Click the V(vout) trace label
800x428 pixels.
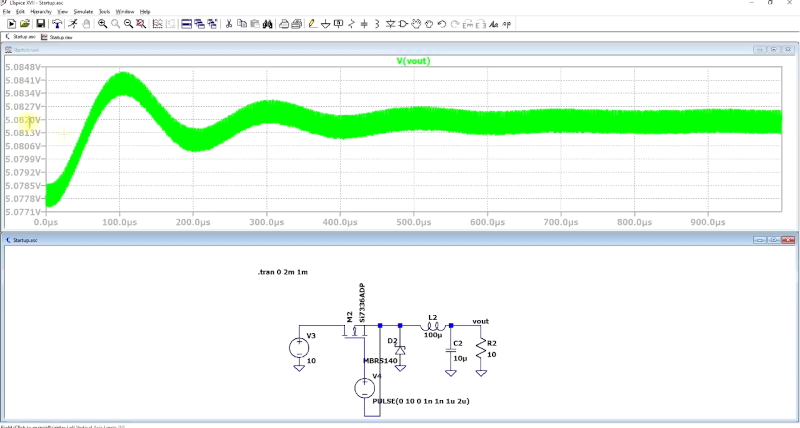(413, 61)
